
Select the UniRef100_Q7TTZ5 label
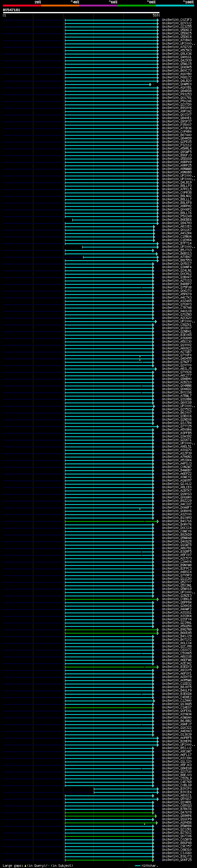click(177, 426)
